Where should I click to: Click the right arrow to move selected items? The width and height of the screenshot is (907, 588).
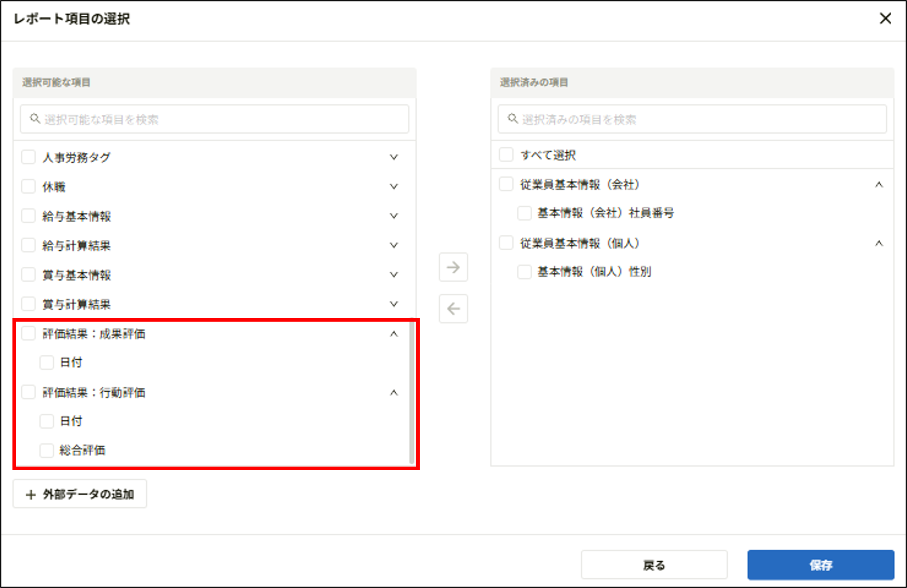tap(453, 267)
